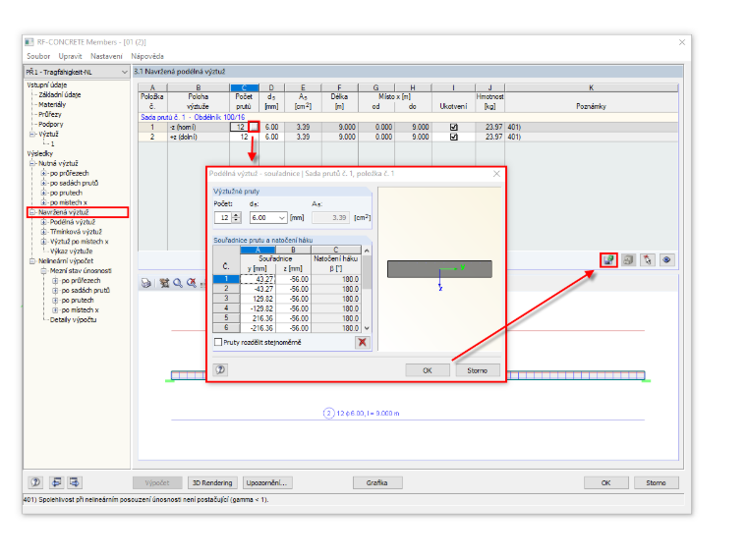The width and height of the screenshot is (747, 560).
Task: Go to previous table using left arrow icon
Action: (56, 482)
